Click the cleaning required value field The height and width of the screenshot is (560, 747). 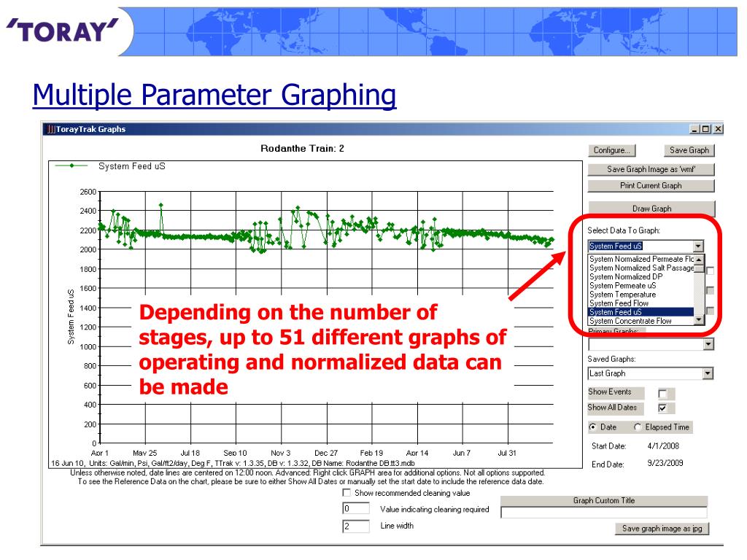(x=356, y=508)
